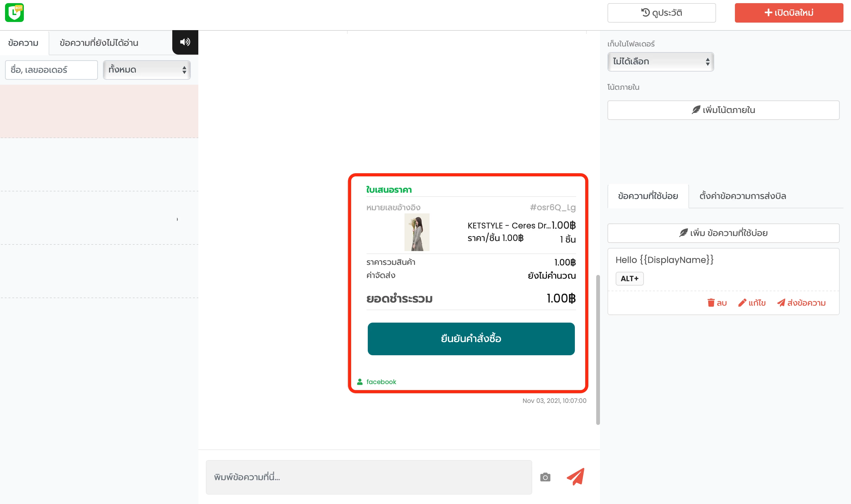This screenshot has width=851, height=504.
Task: Open the ดูประวัติ history button
Action: tap(661, 13)
